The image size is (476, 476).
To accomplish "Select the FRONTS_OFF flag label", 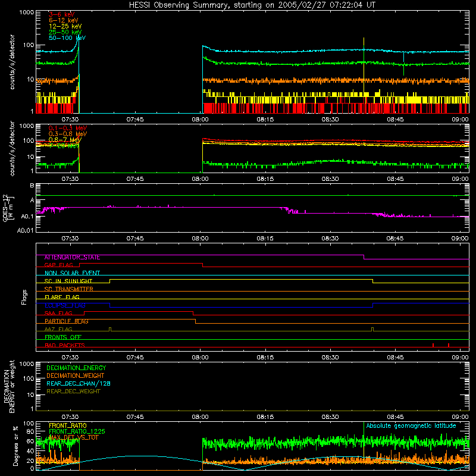I will [x=63, y=337].
